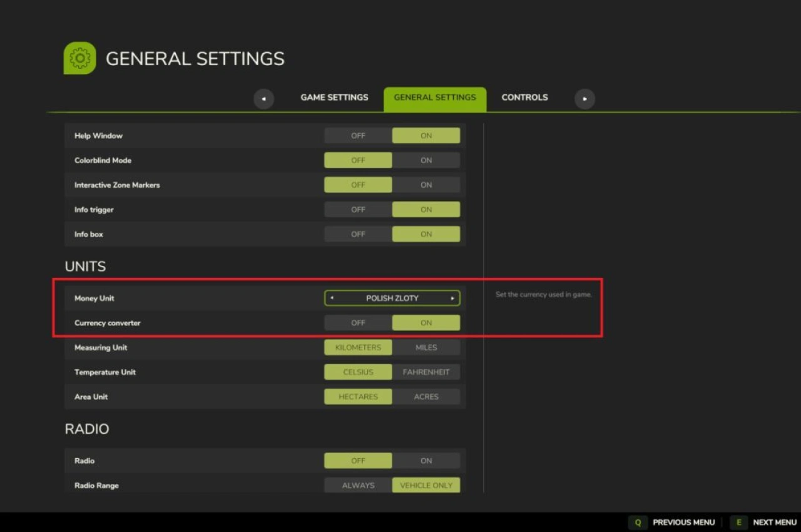Cycle Money Unit to next currency
The height and width of the screenshot is (532, 801).
(452, 299)
